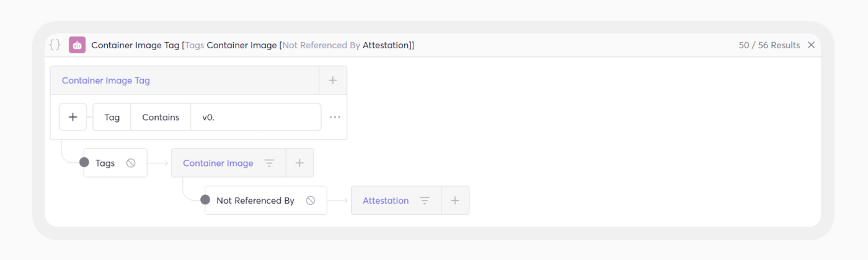Click the Container Image entity link
The height and width of the screenshot is (260, 868).
pyautogui.click(x=218, y=163)
